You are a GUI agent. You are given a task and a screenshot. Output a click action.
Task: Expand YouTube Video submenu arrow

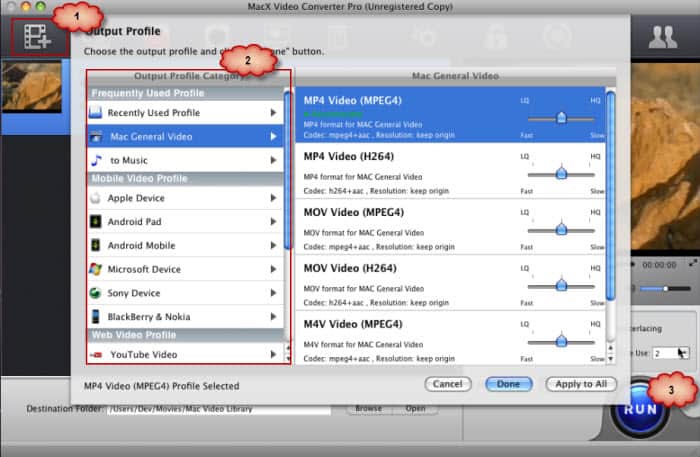pos(273,354)
